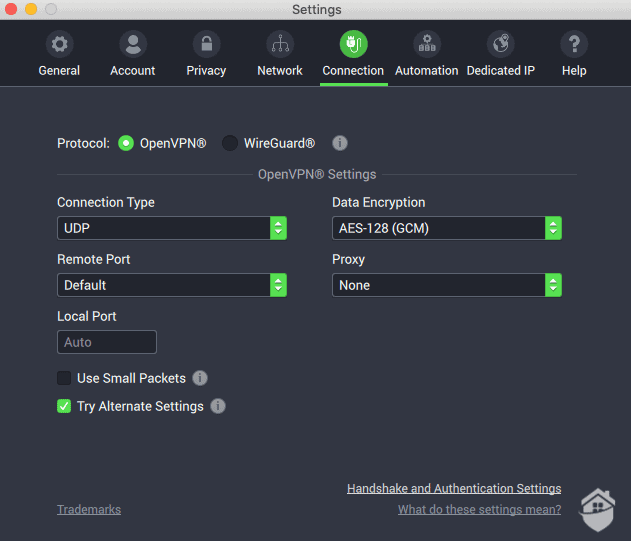Open Handshake and Authentication Settings link

pyautogui.click(x=454, y=489)
